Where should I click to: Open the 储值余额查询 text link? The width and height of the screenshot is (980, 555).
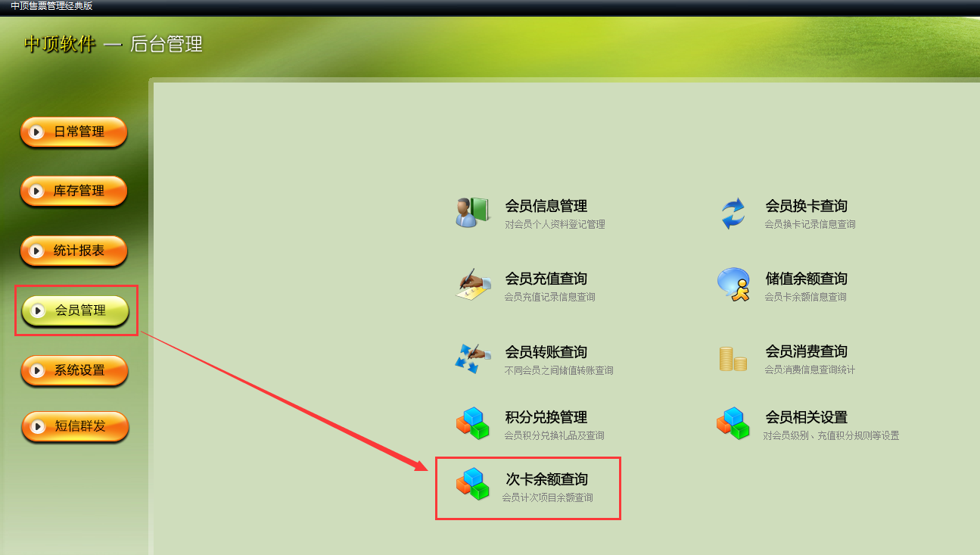click(806, 279)
